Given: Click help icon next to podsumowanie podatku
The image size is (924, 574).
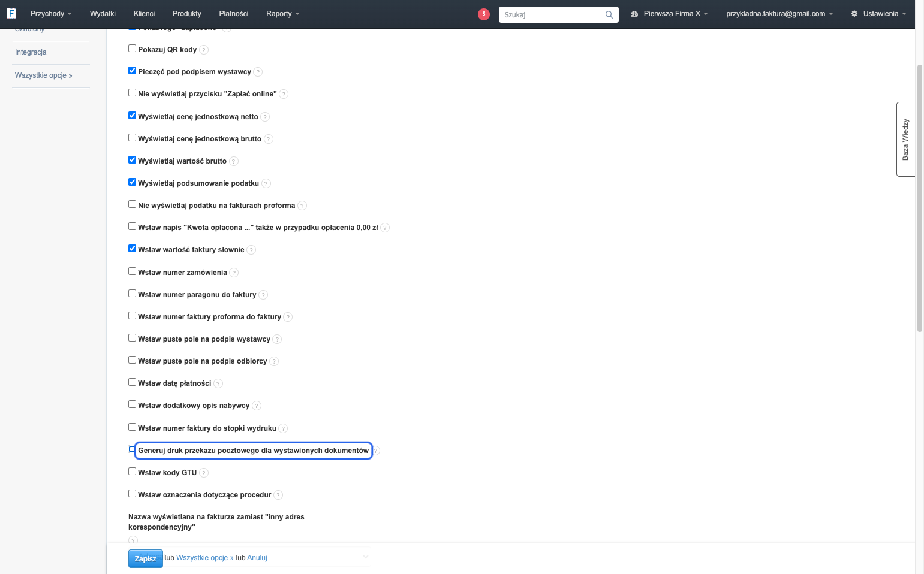Looking at the screenshot, I should pos(266,183).
